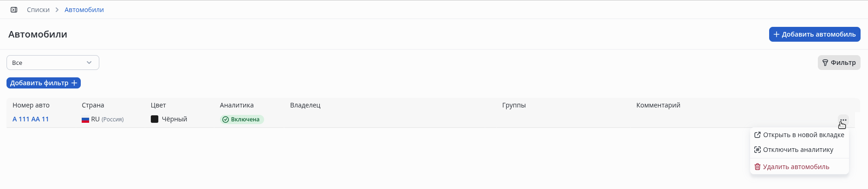This screenshot has width=868, height=189.
Task: Choose Отключить аналитику from menu
Action: point(798,150)
